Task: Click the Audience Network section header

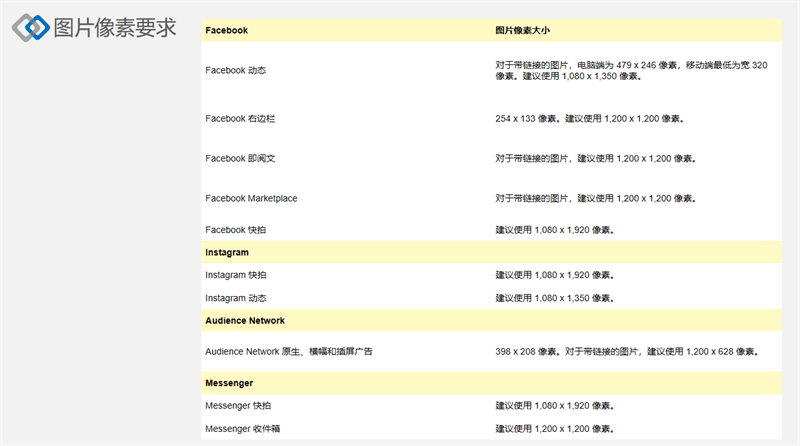Action: (x=245, y=320)
